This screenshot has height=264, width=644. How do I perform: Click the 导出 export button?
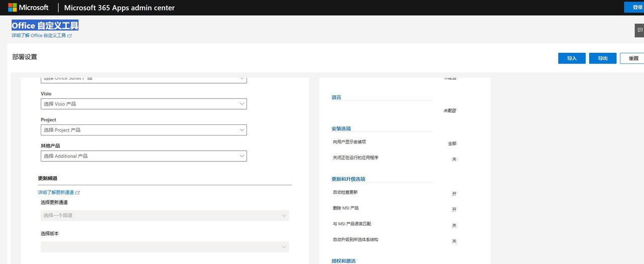click(x=603, y=58)
